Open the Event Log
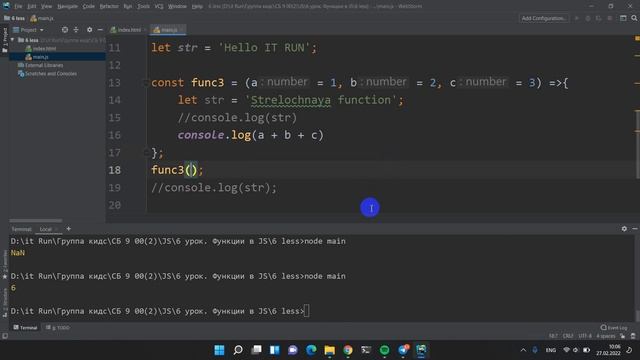The image size is (640, 360). pyautogui.click(x=614, y=327)
